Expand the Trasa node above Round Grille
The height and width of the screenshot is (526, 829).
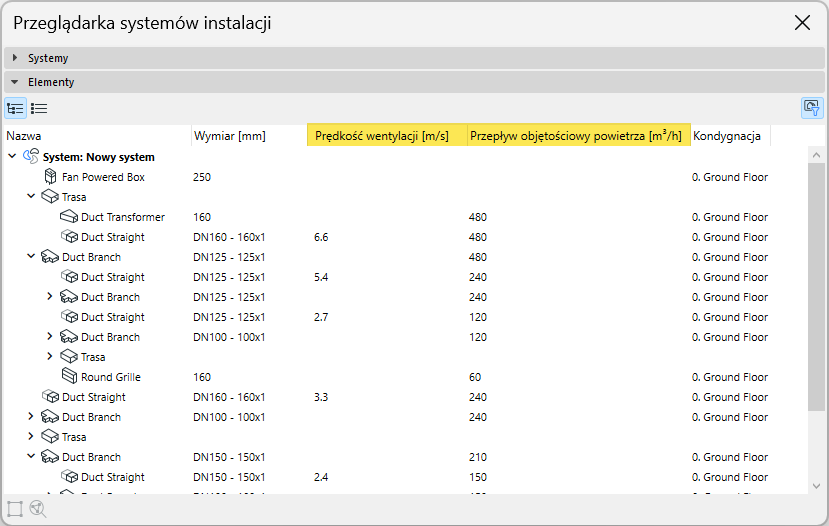[x=50, y=356]
